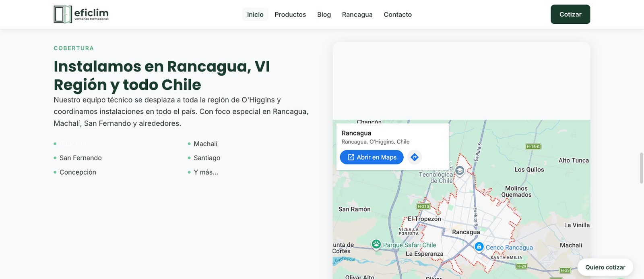The width and height of the screenshot is (644, 279).
Task: Click the Machalí label on the map
Action: click(x=571, y=245)
